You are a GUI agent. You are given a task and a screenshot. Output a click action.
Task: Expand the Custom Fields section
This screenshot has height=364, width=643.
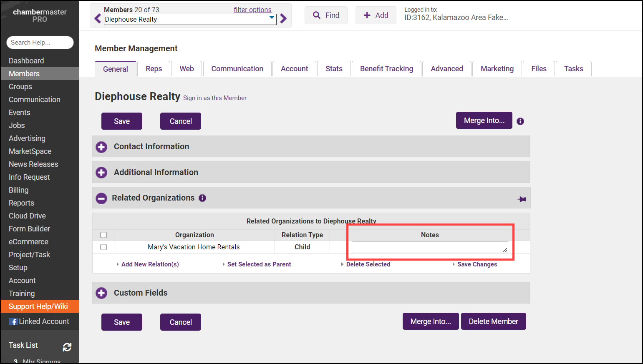[x=101, y=293]
